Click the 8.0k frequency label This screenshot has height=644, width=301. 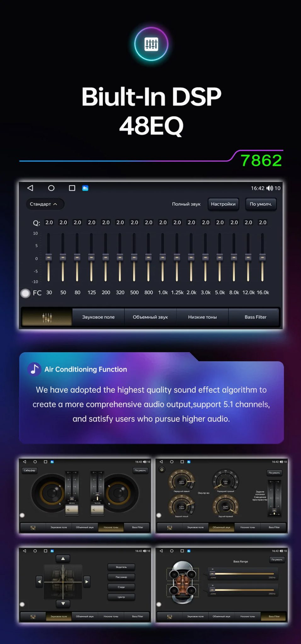(x=234, y=292)
